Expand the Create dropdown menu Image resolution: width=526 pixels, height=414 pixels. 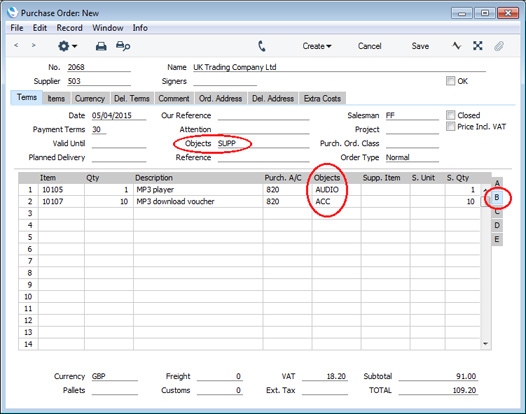317,46
